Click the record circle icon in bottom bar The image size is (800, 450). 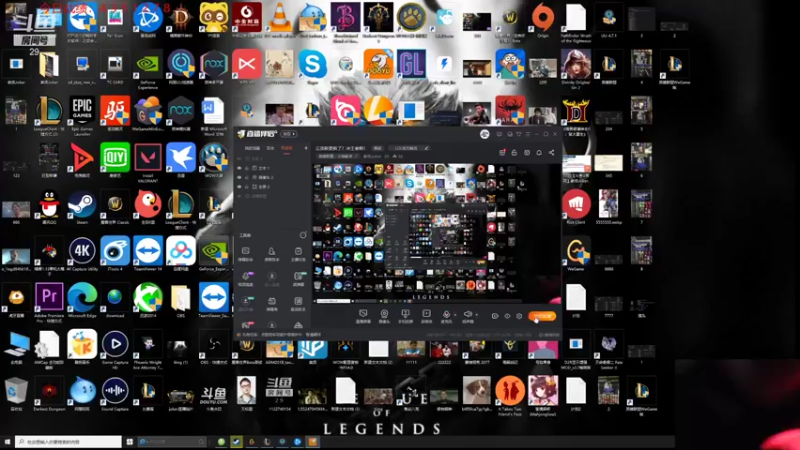tap(494, 316)
